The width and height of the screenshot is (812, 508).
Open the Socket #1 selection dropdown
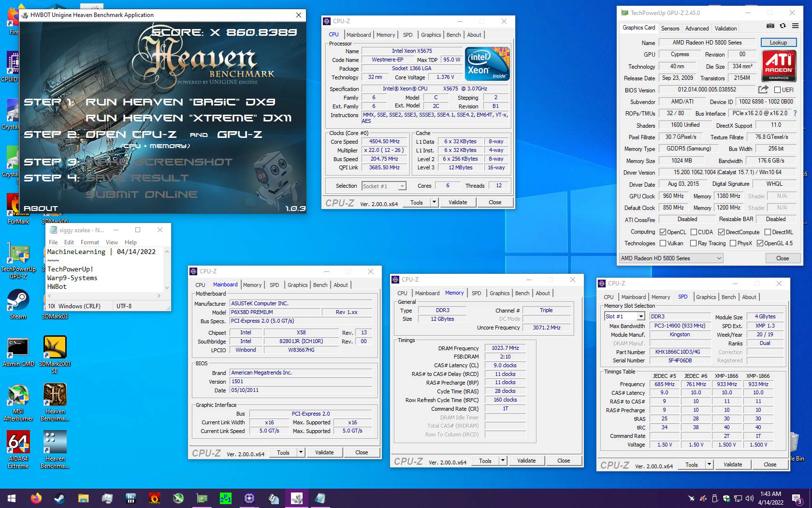(x=384, y=186)
